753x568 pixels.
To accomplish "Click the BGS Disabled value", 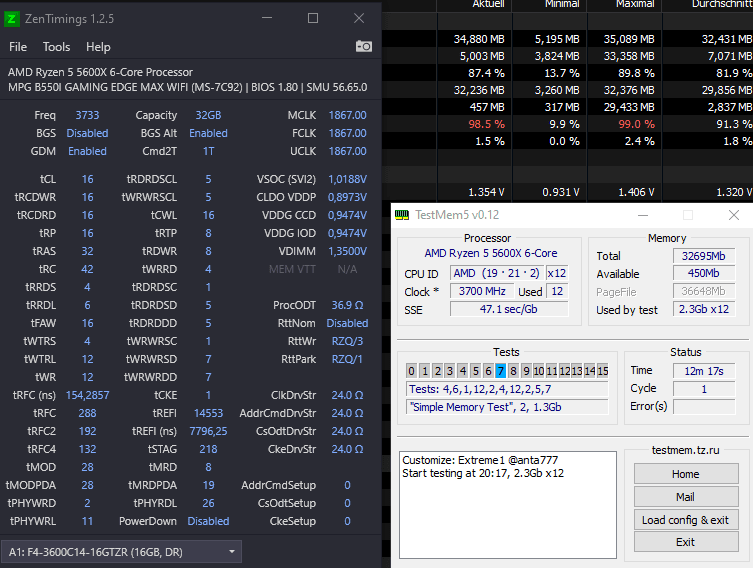I will click(87, 133).
